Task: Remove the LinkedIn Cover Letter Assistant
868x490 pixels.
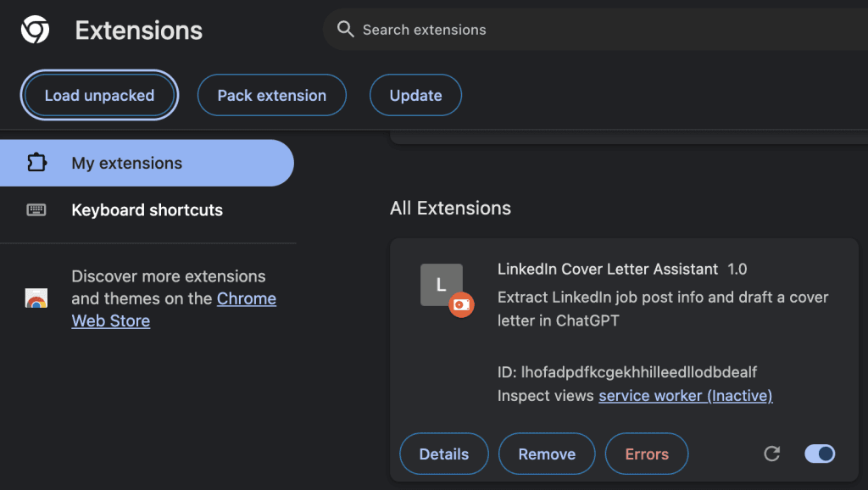Action: pos(547,454)
